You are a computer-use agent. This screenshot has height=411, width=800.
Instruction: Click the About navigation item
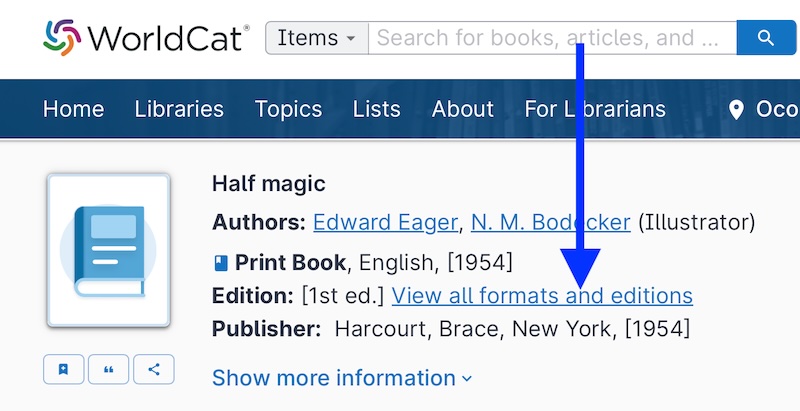tap(462, 109)
